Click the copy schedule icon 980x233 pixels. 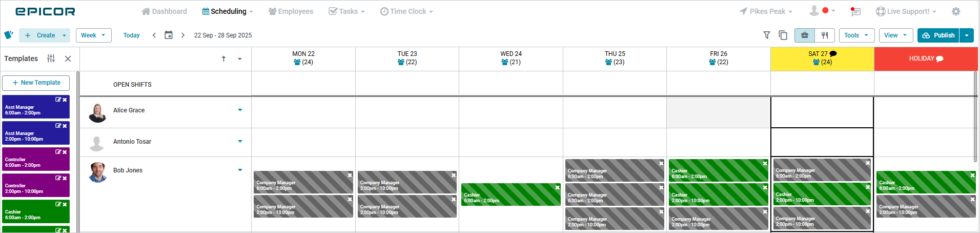coord(783,35)
